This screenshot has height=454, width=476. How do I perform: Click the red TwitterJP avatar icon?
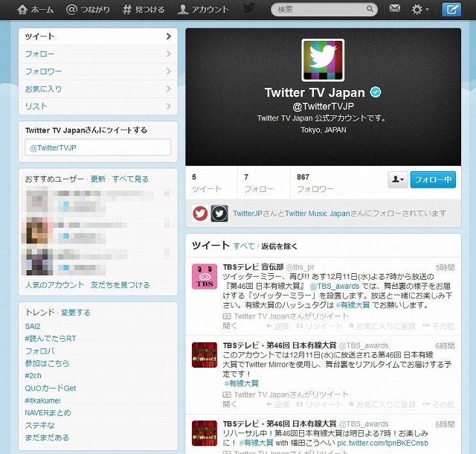200,214
